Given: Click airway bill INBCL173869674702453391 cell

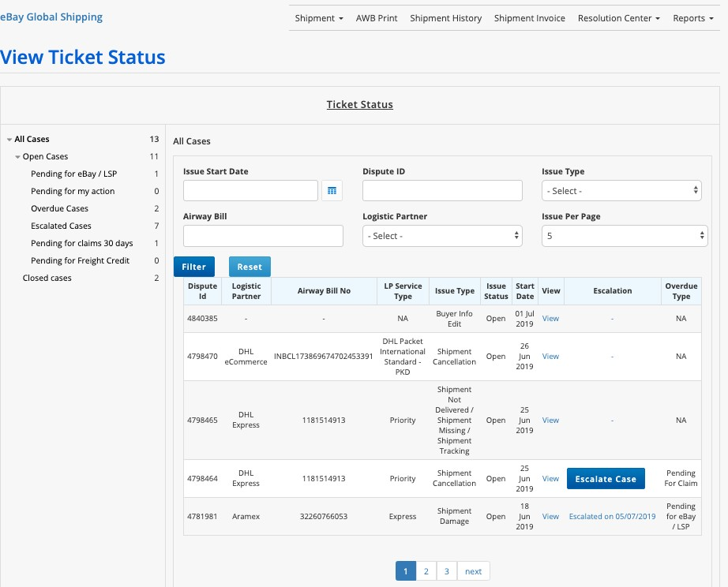Looking at the screenshot, I should pos(324,357).
